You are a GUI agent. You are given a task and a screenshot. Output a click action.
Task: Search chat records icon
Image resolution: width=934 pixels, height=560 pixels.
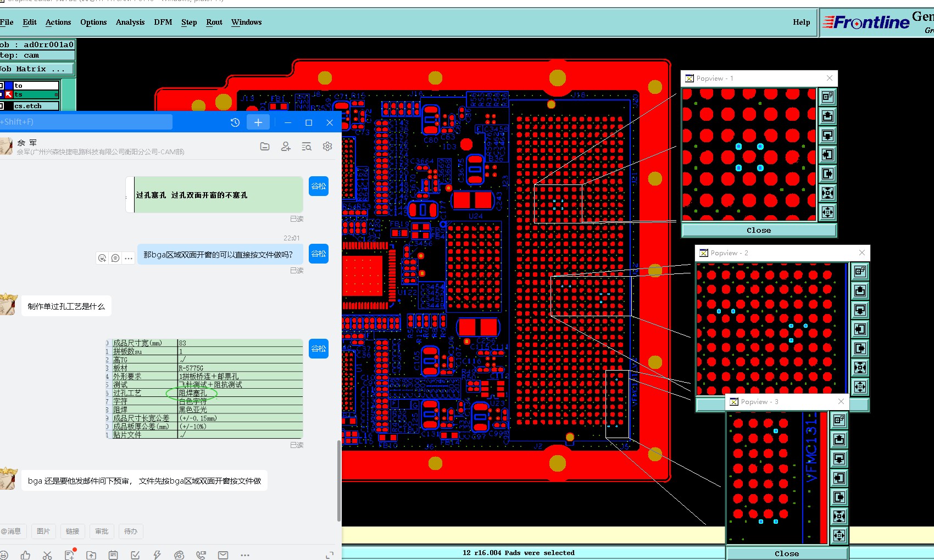pyautogui.click(x=307, y=147)
